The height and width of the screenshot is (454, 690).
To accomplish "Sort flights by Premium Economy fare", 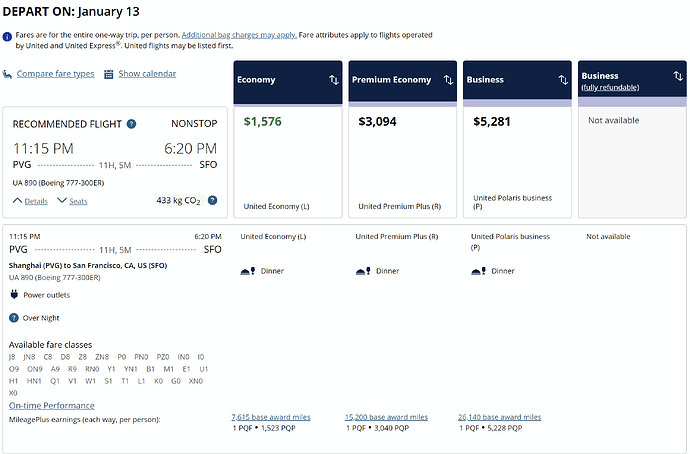I will (x=447, y=80).
